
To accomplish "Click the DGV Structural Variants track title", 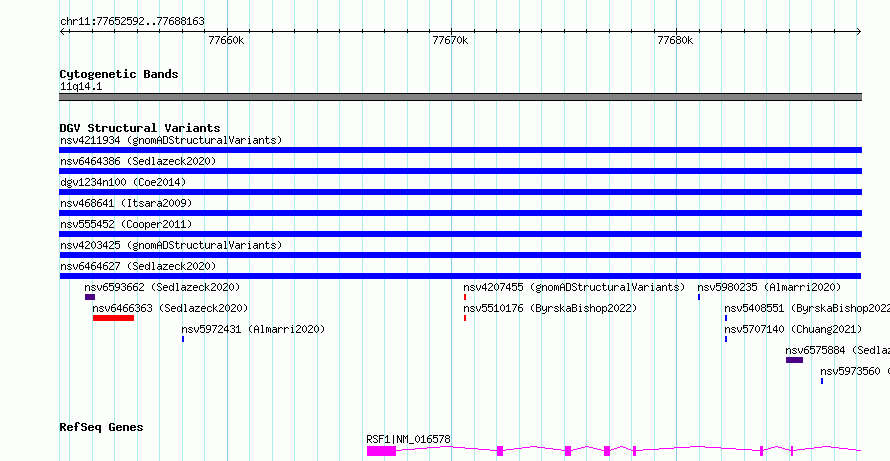I will pos(140,128).
